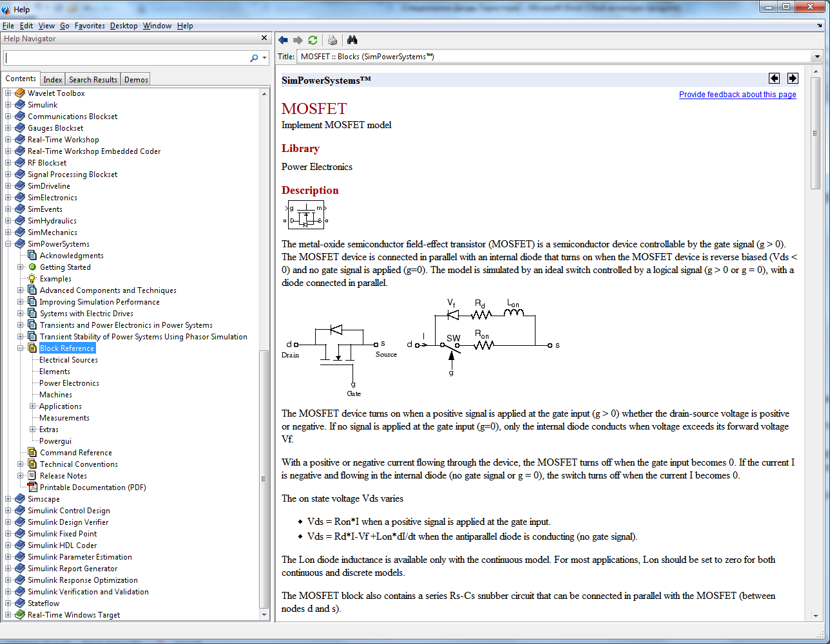The width and height of the screenshot is (830, 644).
Task: Select Machines in the tree
Action: [x=55, y=395]
